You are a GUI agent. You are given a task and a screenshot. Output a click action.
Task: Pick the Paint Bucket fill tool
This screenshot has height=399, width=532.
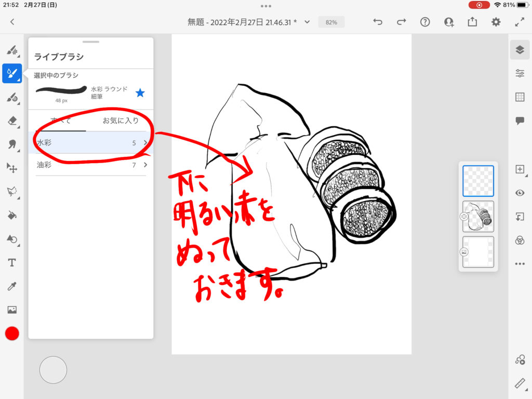[x=11, y=215]
